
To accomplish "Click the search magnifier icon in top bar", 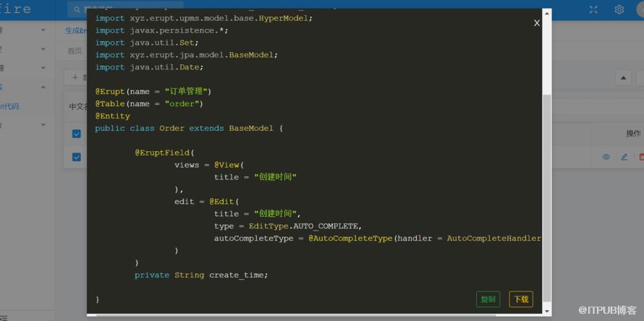I will tap(77, 9).
